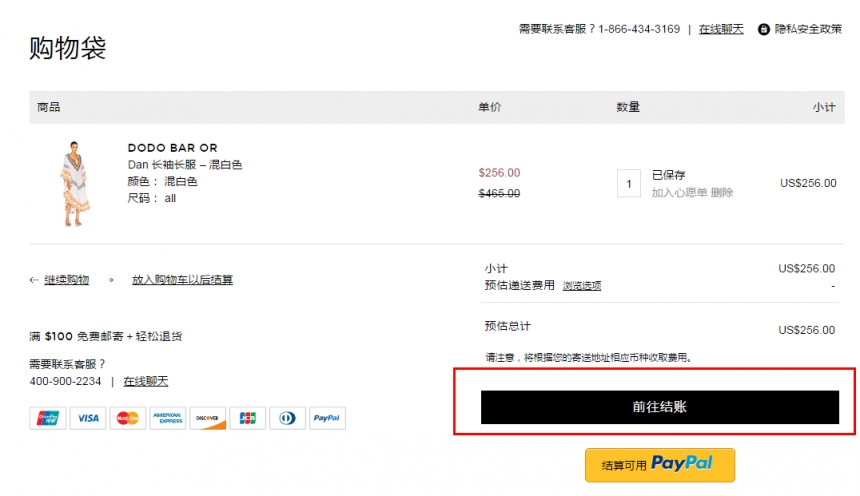Open the privacy security policy lock icon

(763, 29)
